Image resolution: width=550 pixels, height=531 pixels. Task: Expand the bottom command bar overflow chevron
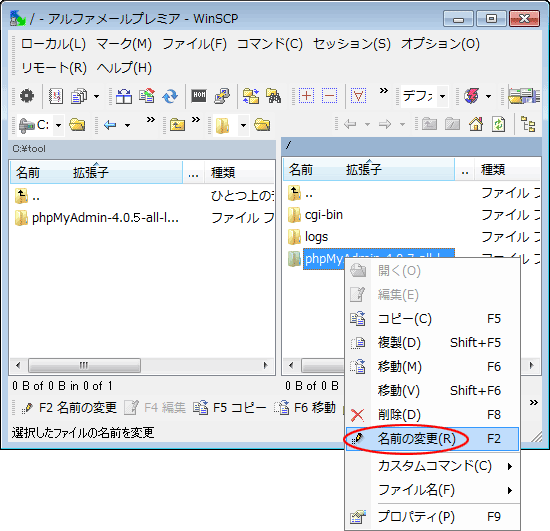coord(534,403)
